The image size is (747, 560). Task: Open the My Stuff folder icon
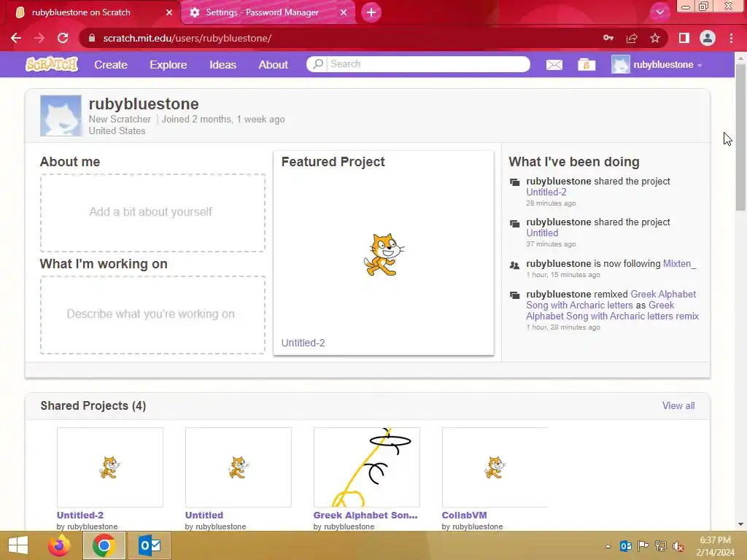(587, 64)
